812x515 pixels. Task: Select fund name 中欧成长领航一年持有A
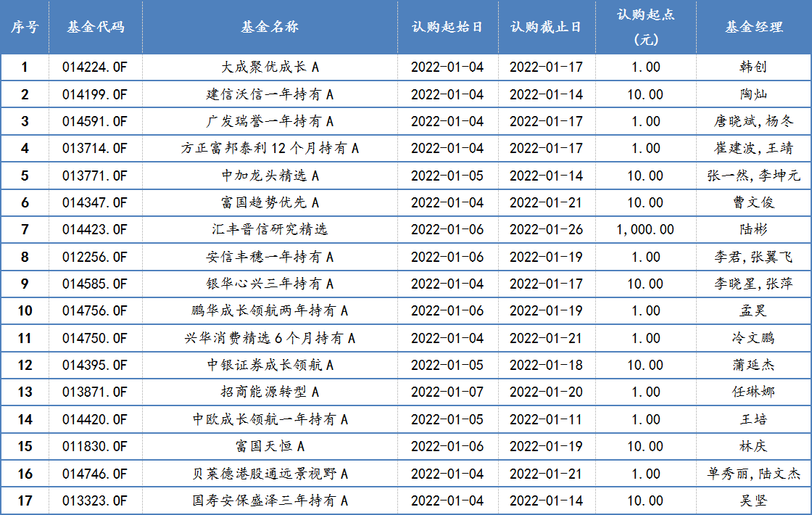270,420
